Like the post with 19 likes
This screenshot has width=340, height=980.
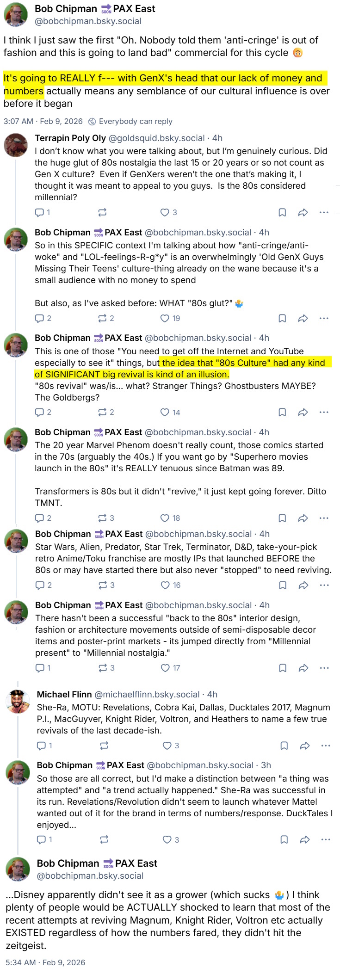point(170,318)
